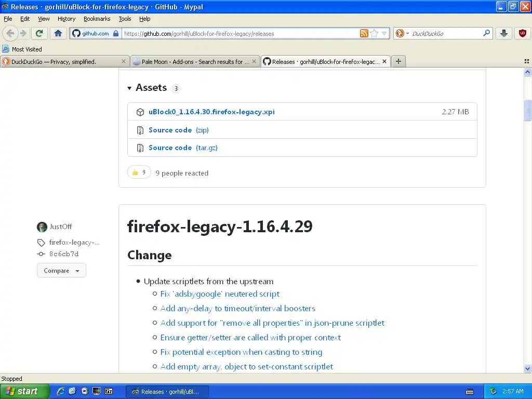Open Fix potential exception casting link
Viewport: 532px width, 399px height.
(241, 352)
